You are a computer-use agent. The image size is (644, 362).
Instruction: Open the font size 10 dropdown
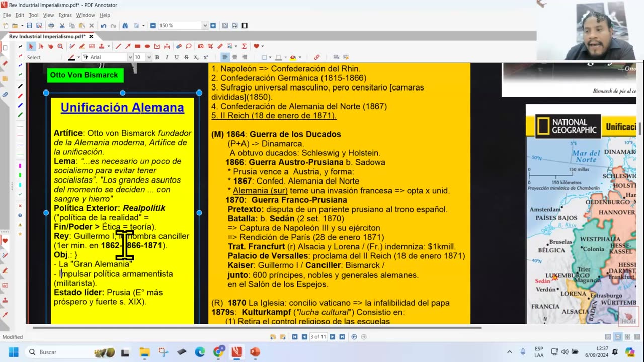click(149, 57)
